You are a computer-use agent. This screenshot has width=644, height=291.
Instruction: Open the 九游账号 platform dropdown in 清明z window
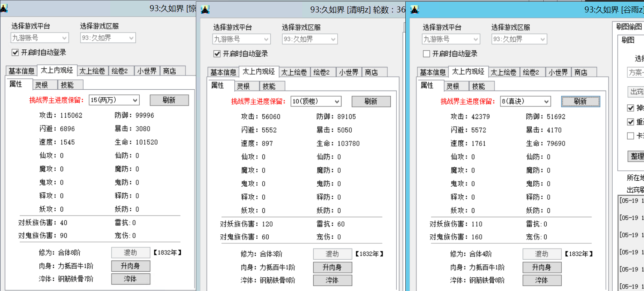tap(242, 39)
